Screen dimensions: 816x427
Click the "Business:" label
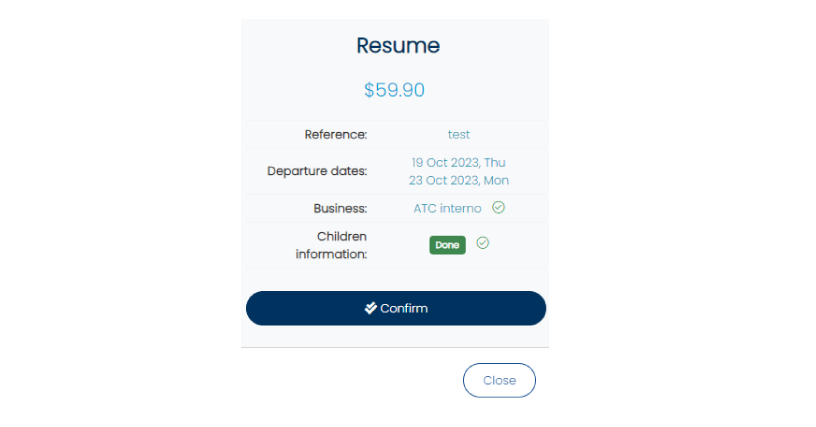340,208
